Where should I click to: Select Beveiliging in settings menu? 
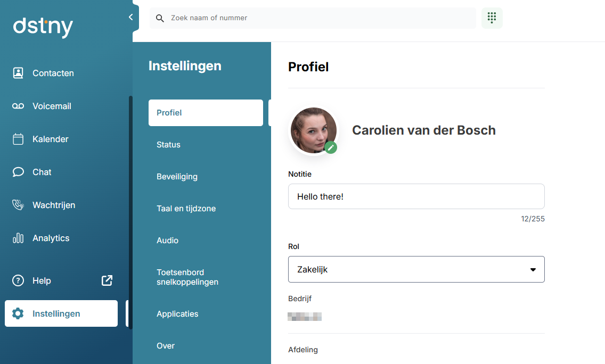177,177
